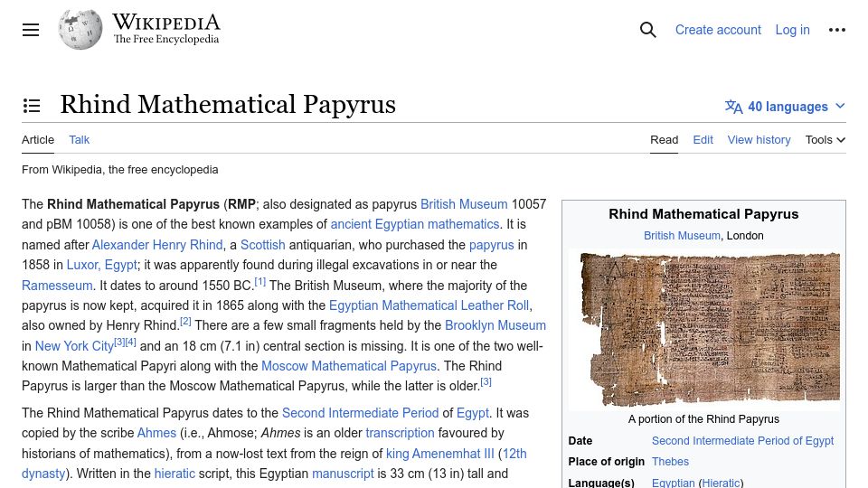The image size is (868, 488).
Task: Jump to citation [4]
Action: point(130,342)
